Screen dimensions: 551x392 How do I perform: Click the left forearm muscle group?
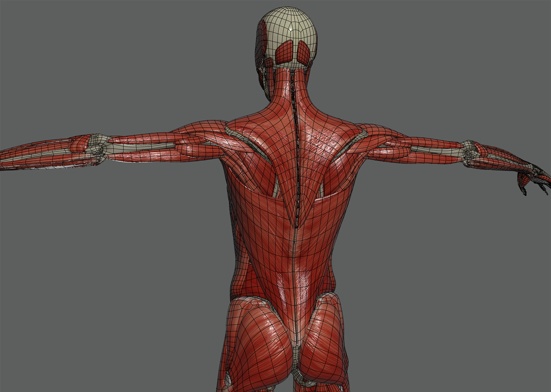[x=43, y=154]
